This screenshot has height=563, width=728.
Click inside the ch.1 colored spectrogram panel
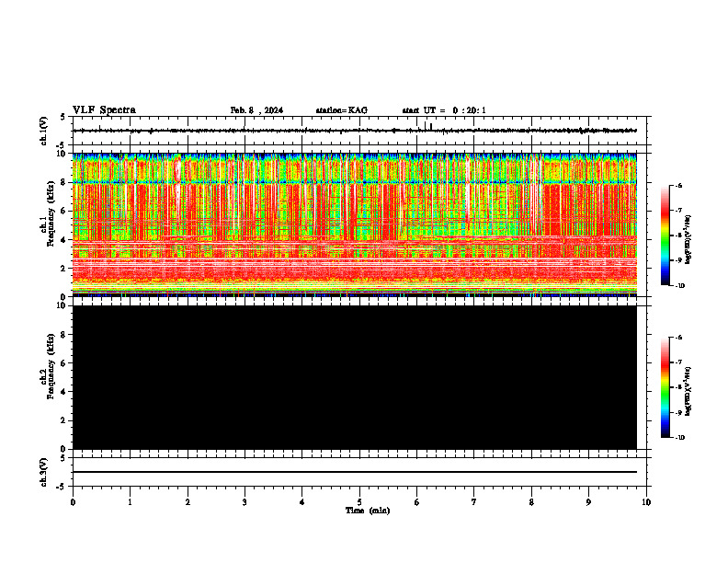click(x=355, y=224)
